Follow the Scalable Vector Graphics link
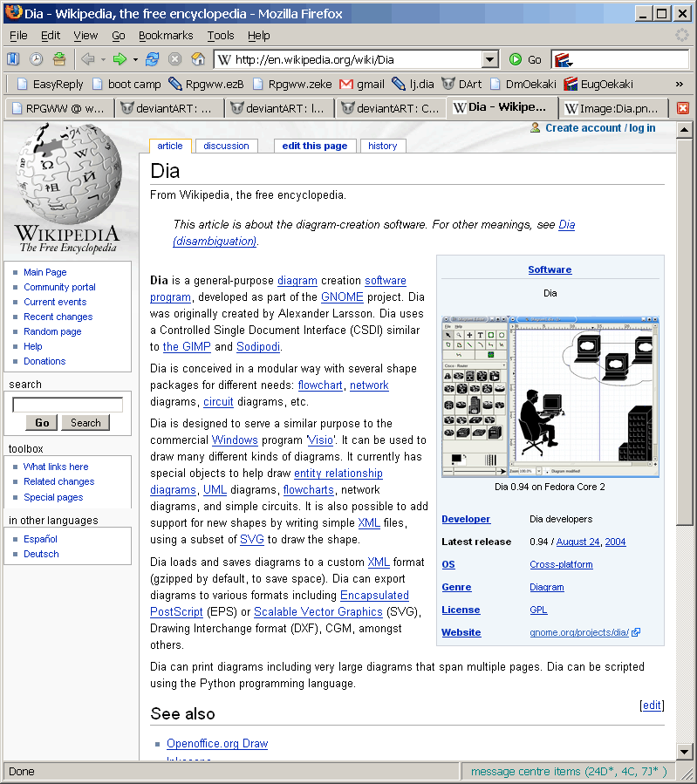Image resolution: width=697 pixels, height=784 pixels. (x=318, y=612)
